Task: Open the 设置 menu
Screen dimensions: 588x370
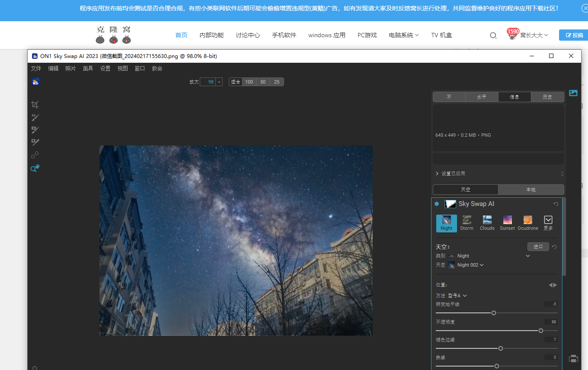Action: (105, 68)
